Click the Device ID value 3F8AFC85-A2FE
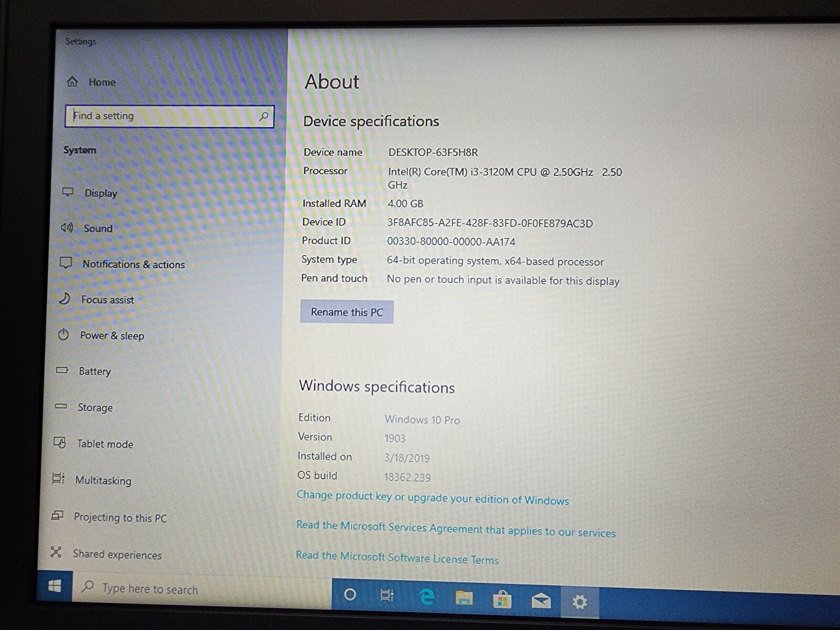 (x=490, y=223)
